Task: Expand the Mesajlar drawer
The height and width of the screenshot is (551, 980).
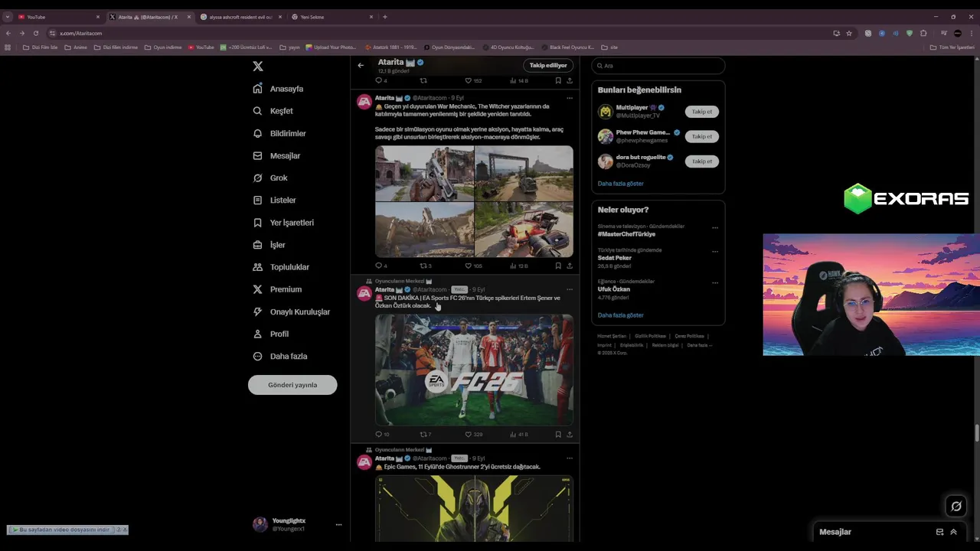Action: [953, 532]
